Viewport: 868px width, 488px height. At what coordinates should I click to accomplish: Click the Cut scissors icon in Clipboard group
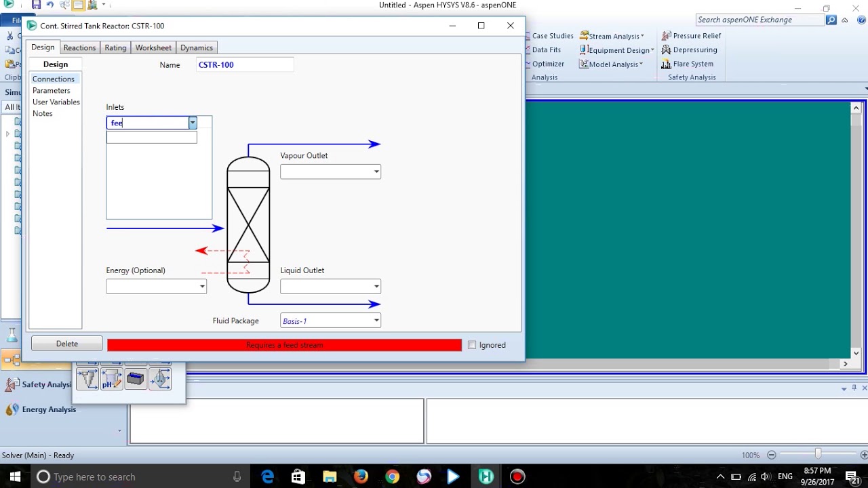[9, 36]
